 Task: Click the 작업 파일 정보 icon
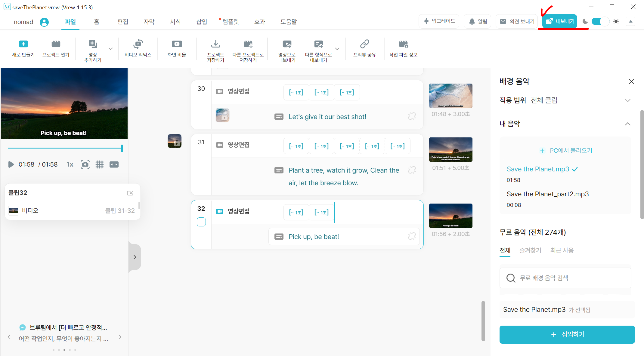tap(403, 44)
